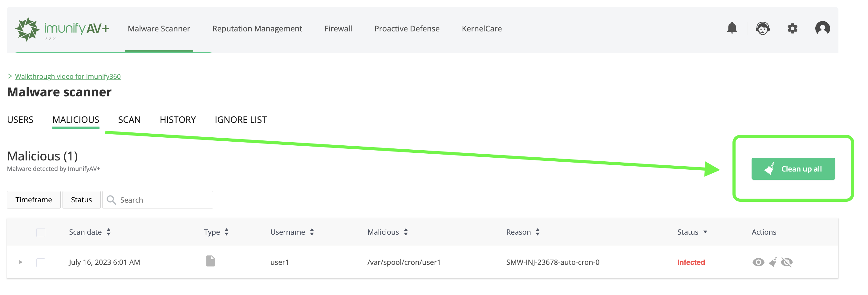Click the support agent headset icon
The width and height of the screenshot is (868, 295).
pos(762,28)
